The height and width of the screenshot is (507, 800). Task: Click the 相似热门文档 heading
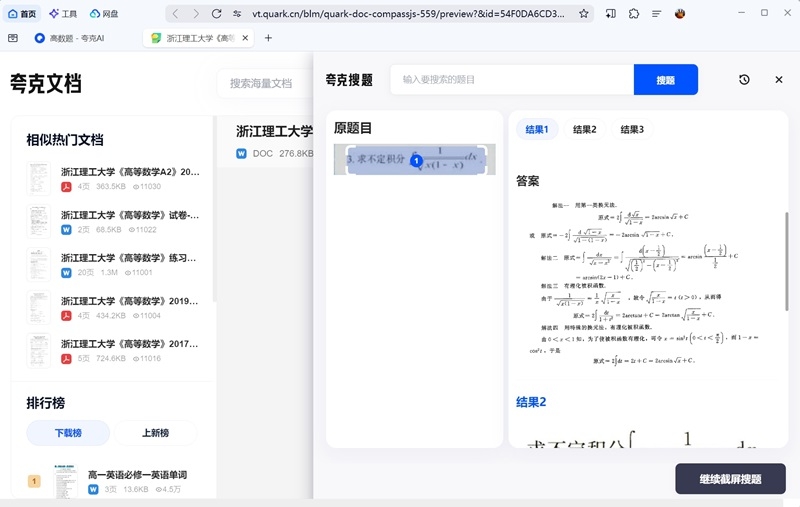(x=65, y=140)
